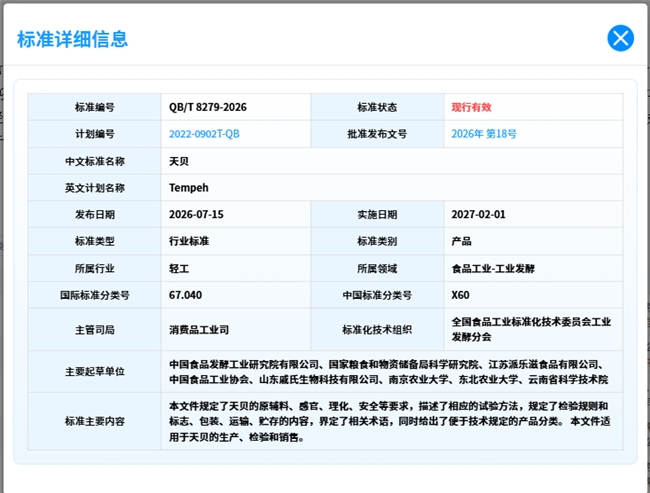
Task: Click the 标准化技术组织 committee name
Action: pos(531,329)
